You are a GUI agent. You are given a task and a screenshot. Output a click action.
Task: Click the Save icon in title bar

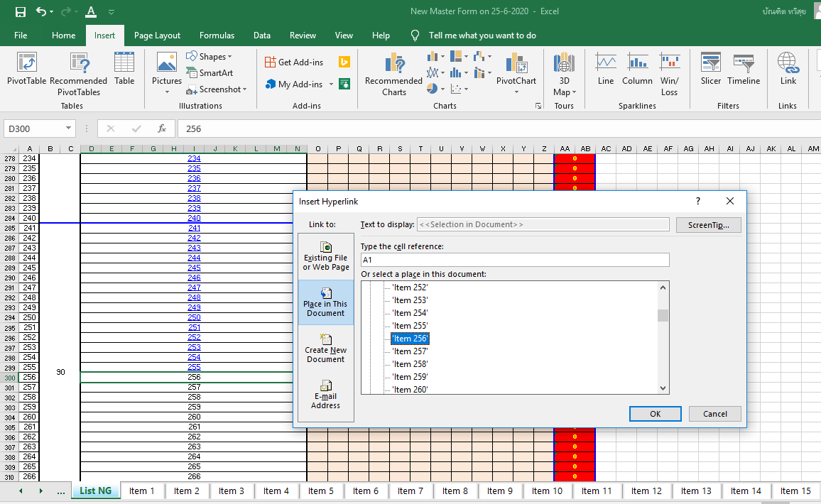[x=21, y=12]
